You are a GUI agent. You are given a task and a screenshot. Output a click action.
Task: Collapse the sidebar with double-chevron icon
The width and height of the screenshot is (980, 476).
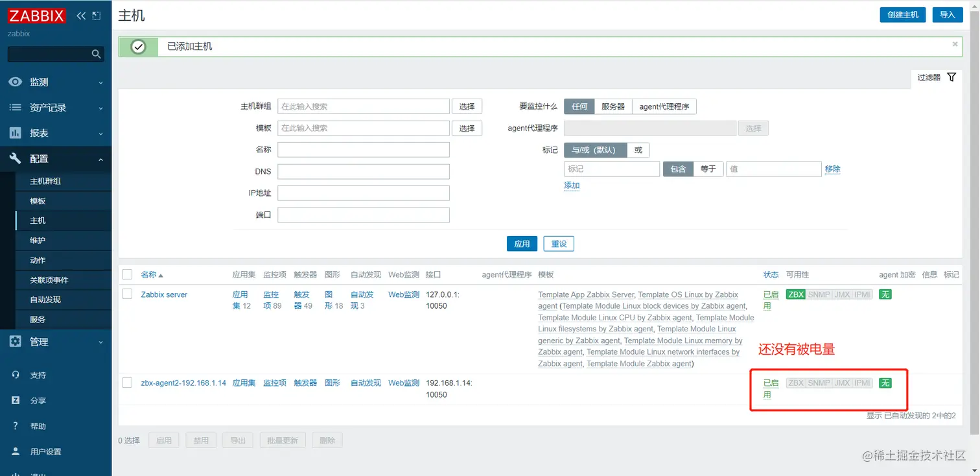[81, 16]
